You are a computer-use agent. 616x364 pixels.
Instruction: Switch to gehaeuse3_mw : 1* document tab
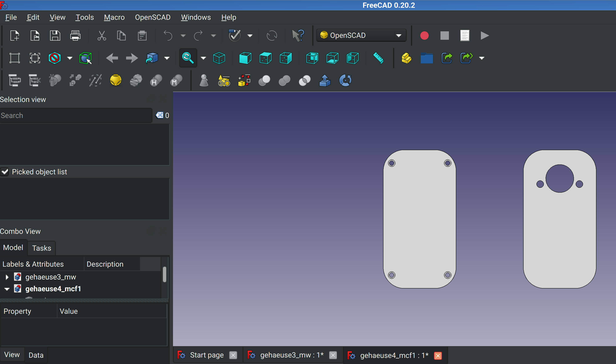click(x=292, y=355)
